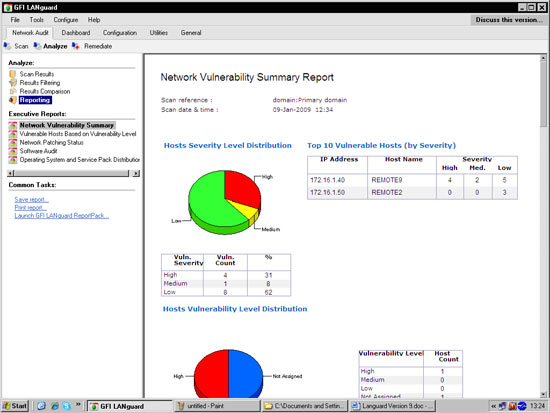Launch GFI LANguard ReportPack link
This screenshot has width=550, height=413.
61,216
